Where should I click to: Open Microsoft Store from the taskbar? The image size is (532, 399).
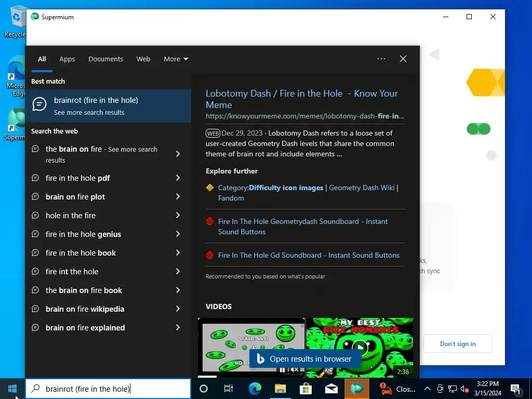click(305, 389)
